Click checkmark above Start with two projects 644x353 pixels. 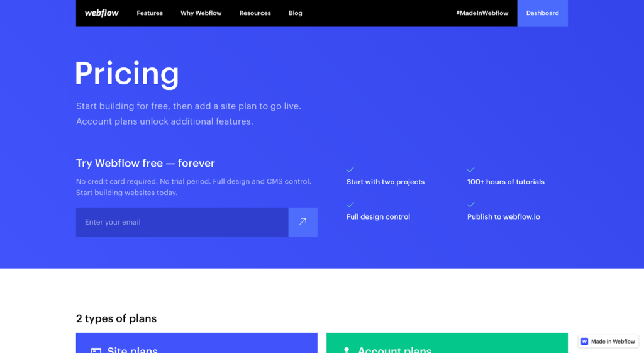pos(350,170)
